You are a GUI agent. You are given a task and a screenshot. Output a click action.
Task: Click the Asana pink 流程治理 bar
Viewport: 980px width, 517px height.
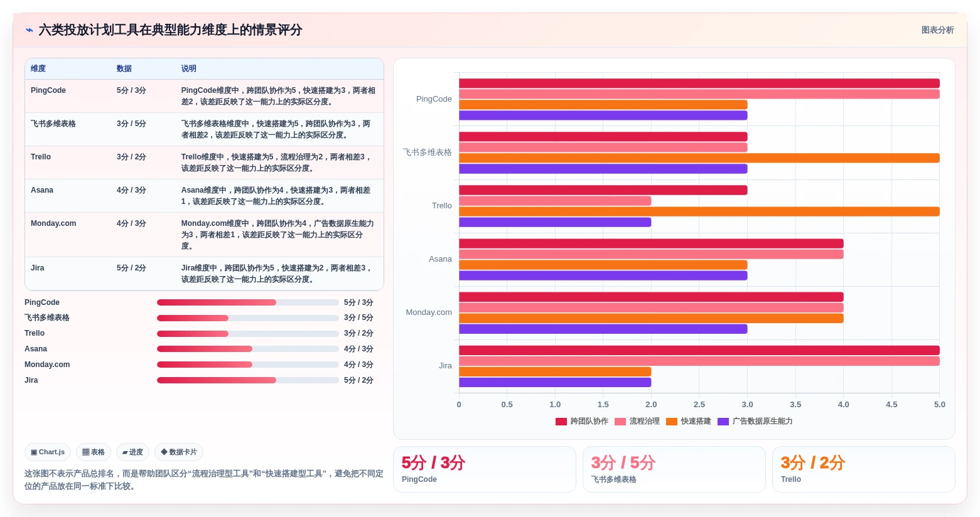point(651,254)
